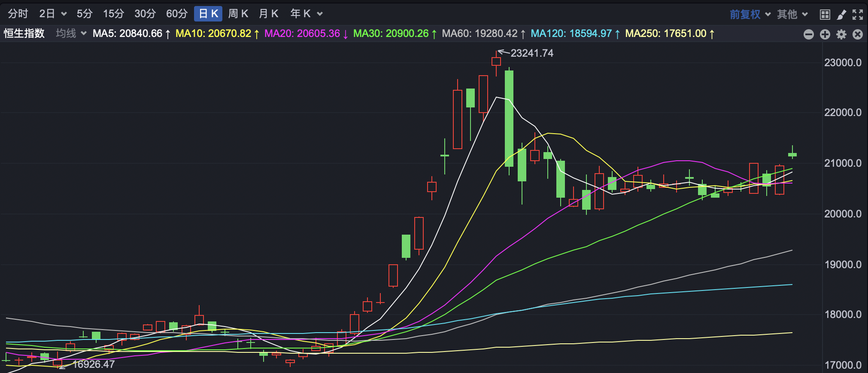Switch to 分时 intraday view
The width and height of the screenshot is (868, 373).
click(x=18, y=14)
